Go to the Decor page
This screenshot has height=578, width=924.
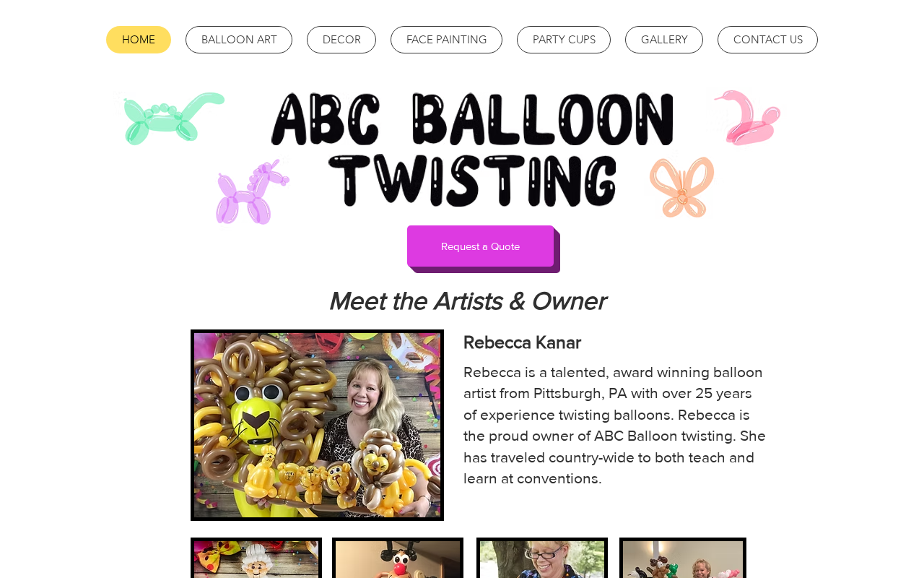(341, 40)
